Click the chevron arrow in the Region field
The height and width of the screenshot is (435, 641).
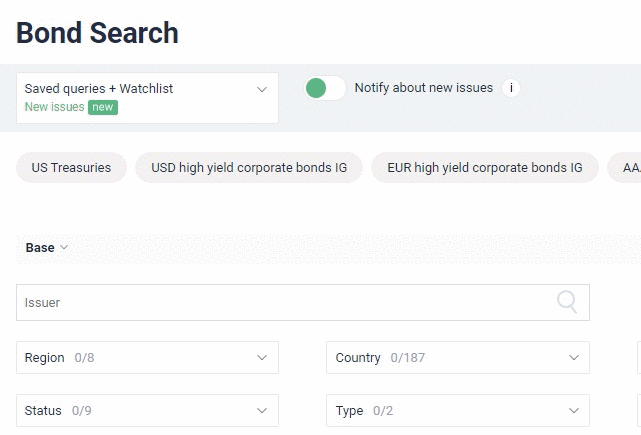[262, 358]
